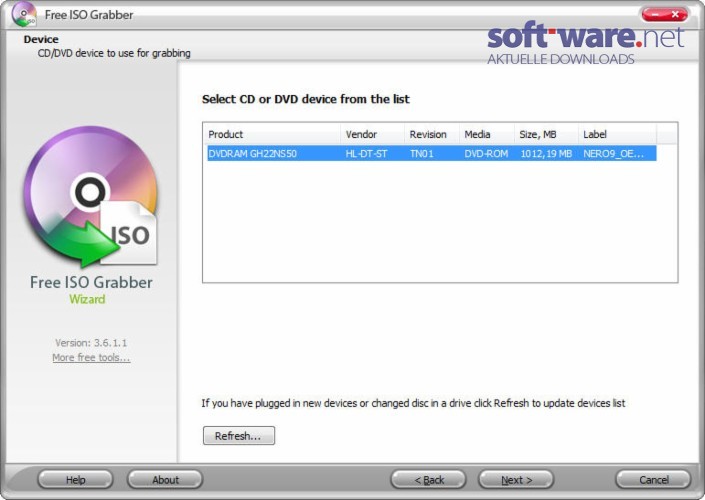
Task: Click the Version: 3.6.1.1 text
Action: [91, 343]
